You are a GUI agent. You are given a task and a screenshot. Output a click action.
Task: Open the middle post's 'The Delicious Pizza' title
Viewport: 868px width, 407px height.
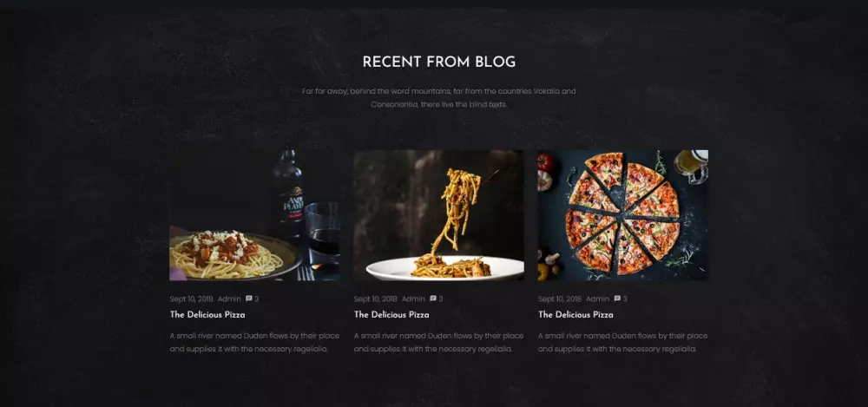[391, 314]
